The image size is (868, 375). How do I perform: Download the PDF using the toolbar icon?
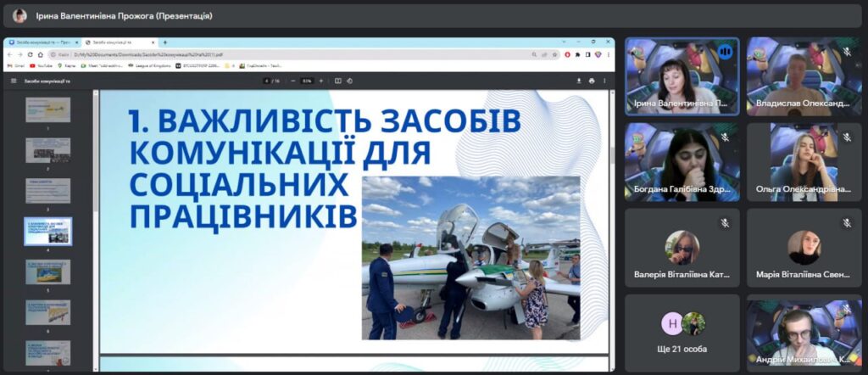[579, 81]
